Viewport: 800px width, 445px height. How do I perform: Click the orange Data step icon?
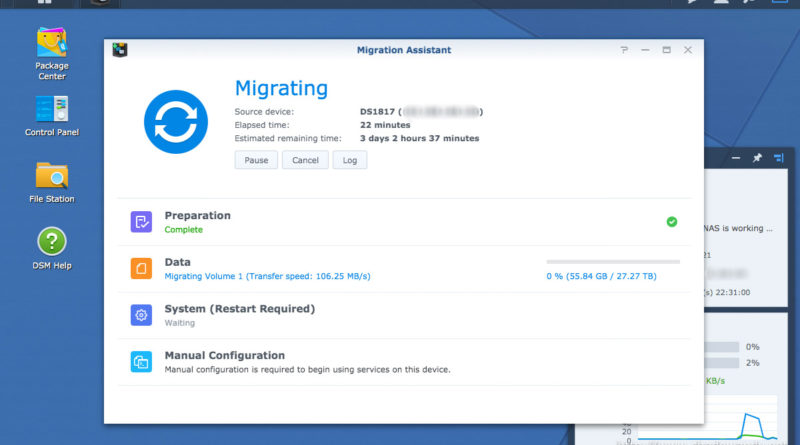tap(141, 268)
